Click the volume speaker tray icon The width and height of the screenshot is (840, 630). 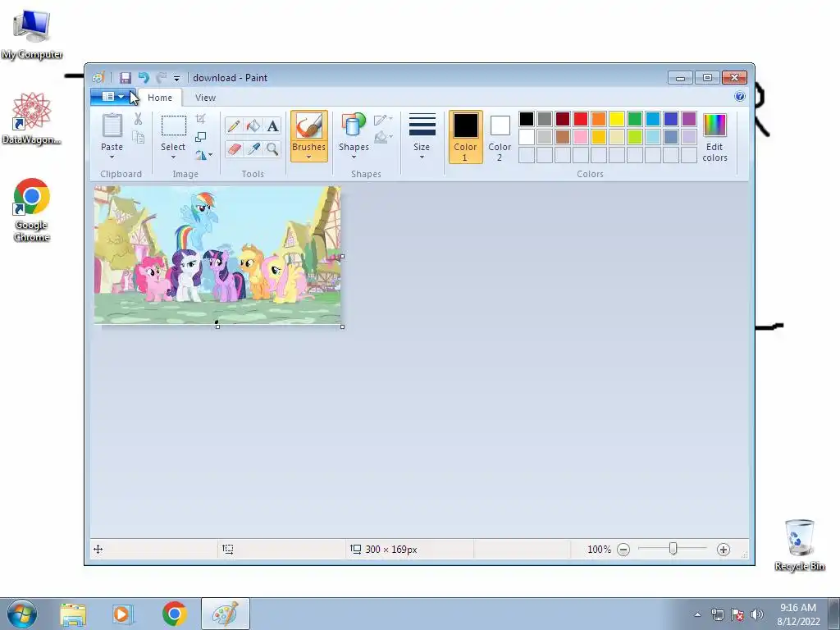click(757, 614)
